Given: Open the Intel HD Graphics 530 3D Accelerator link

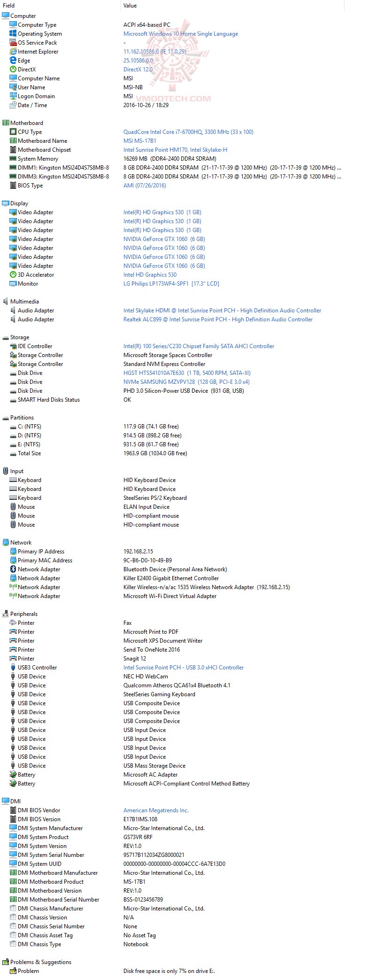Looking at the screenshot, I should 150,275.
